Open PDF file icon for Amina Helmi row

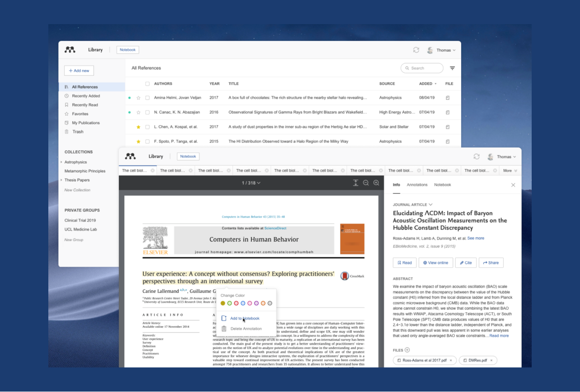click(448, 98)
